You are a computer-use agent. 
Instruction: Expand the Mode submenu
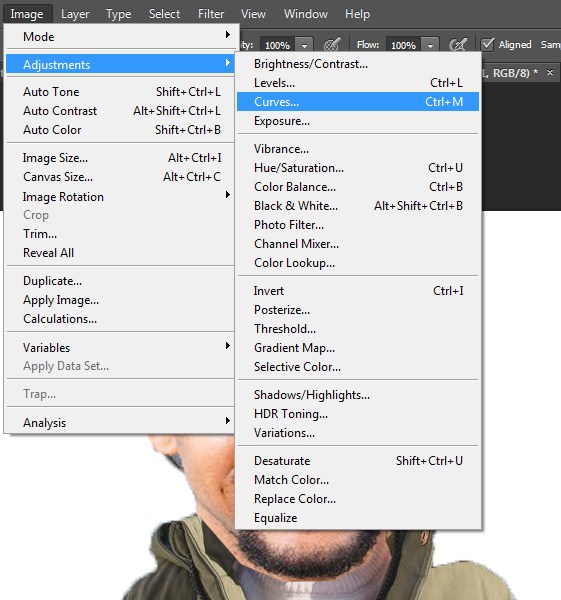120,37
